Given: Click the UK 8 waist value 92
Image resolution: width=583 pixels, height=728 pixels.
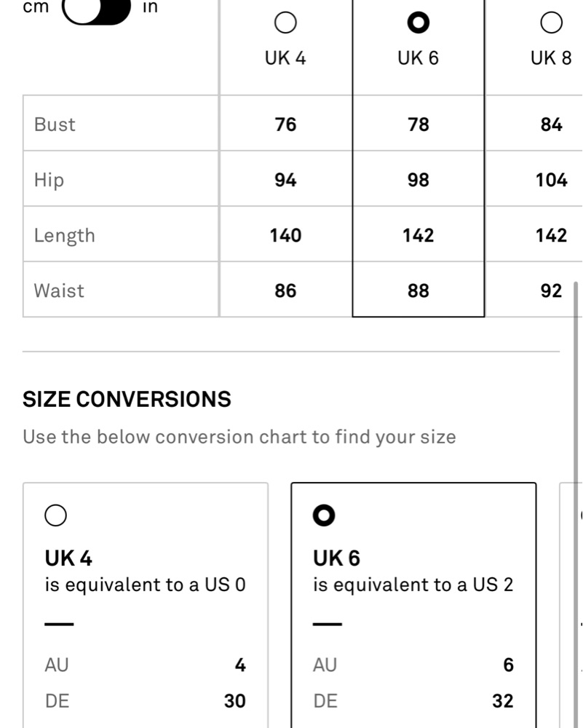Looking at the screenshot, I should point(552,290).
